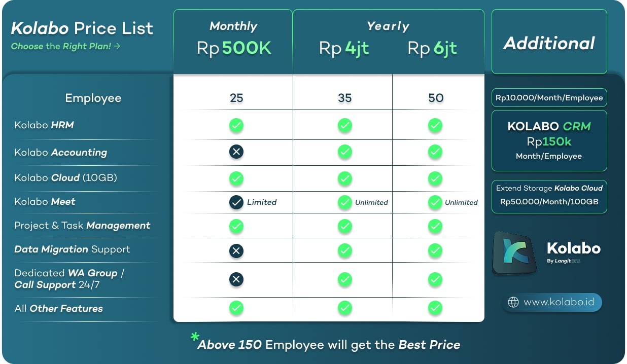Select the Yearly Rp 4jt plan
The image size is (627, 364).
[343, 48]
